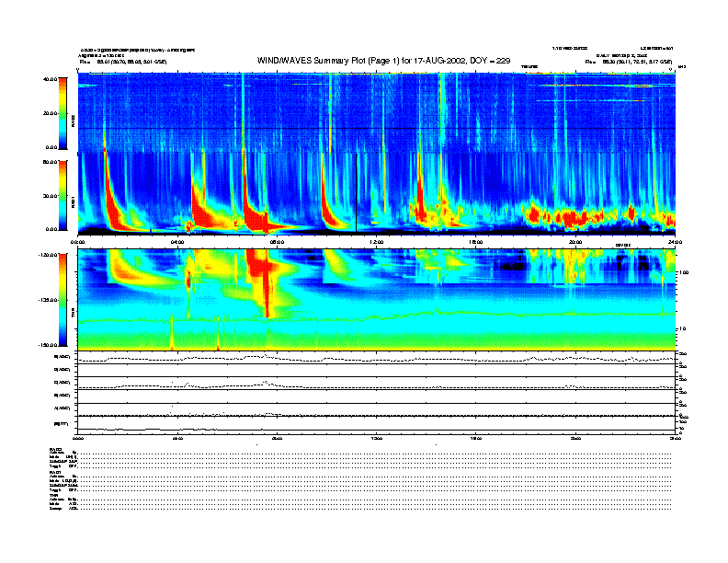Viewport: 728px width, 563px height.
Task: Click the 20:00 label under the RAD1 panel
Action: tap(575, 242)
